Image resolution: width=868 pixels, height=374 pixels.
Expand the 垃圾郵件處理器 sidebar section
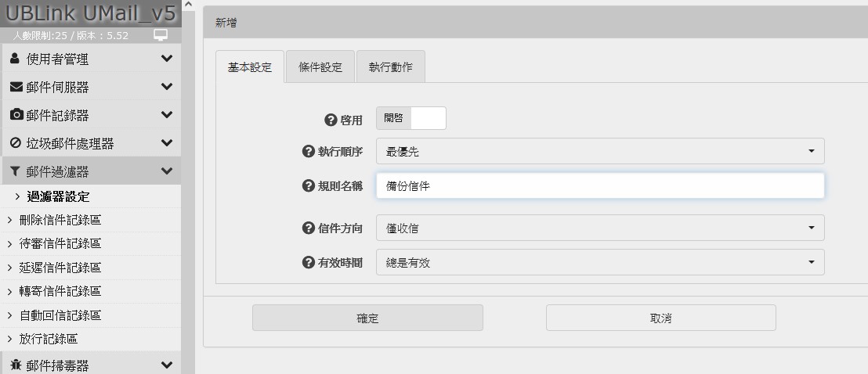point(90,144)
